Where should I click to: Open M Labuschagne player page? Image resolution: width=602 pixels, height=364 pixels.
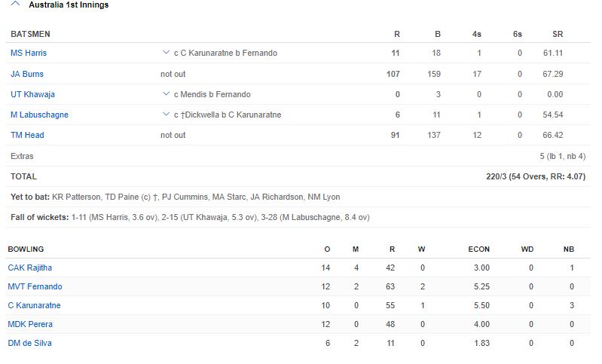(x=39, y=115)
